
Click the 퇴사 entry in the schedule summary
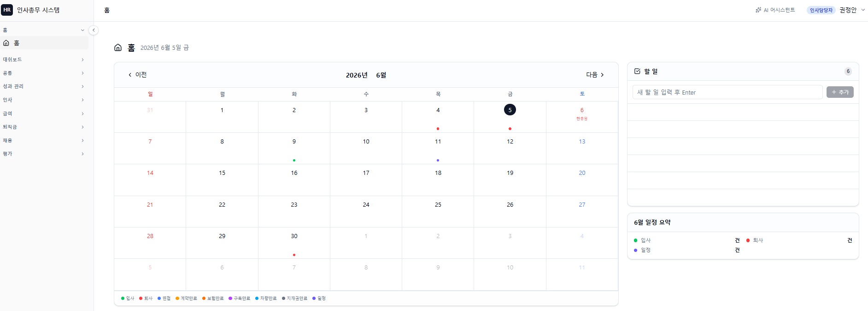click(799, 240)
